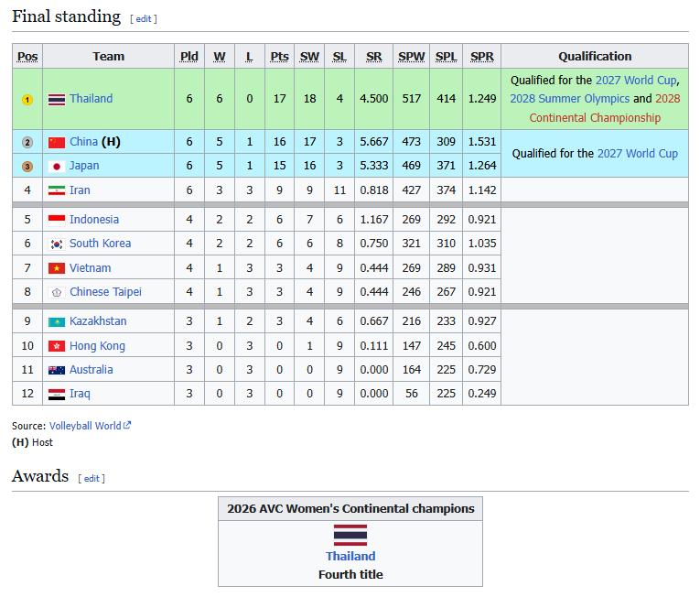Click the Thailand flag icon in standings
This screenshot has height=597, width=700.
(57, 99)
